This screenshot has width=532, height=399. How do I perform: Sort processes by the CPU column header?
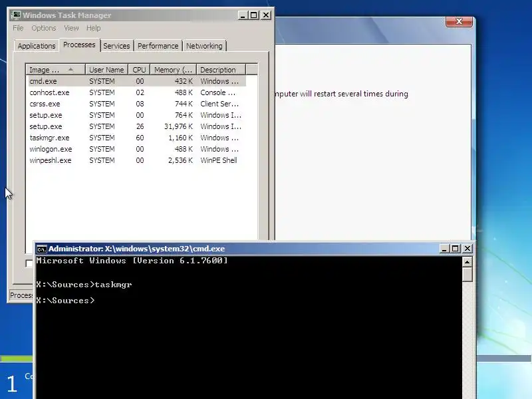139,70
